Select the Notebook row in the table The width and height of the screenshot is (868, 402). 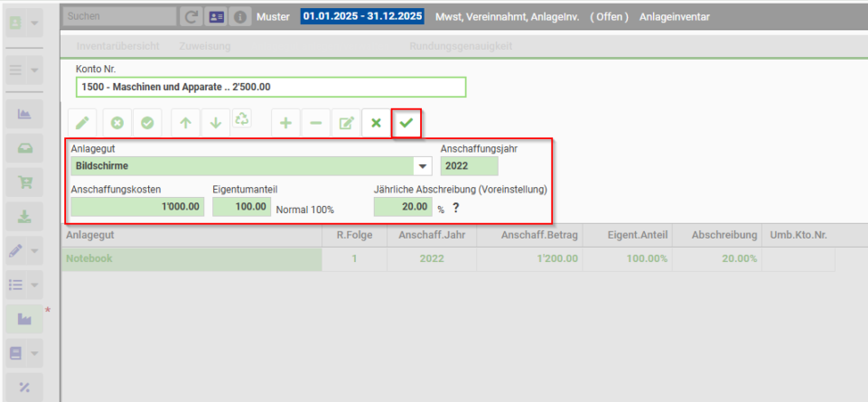(448, 259)
